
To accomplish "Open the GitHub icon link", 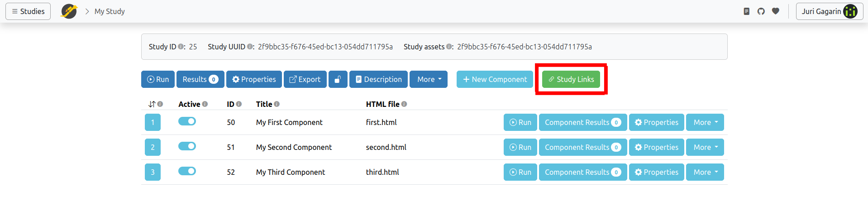I will click(761, 11).
